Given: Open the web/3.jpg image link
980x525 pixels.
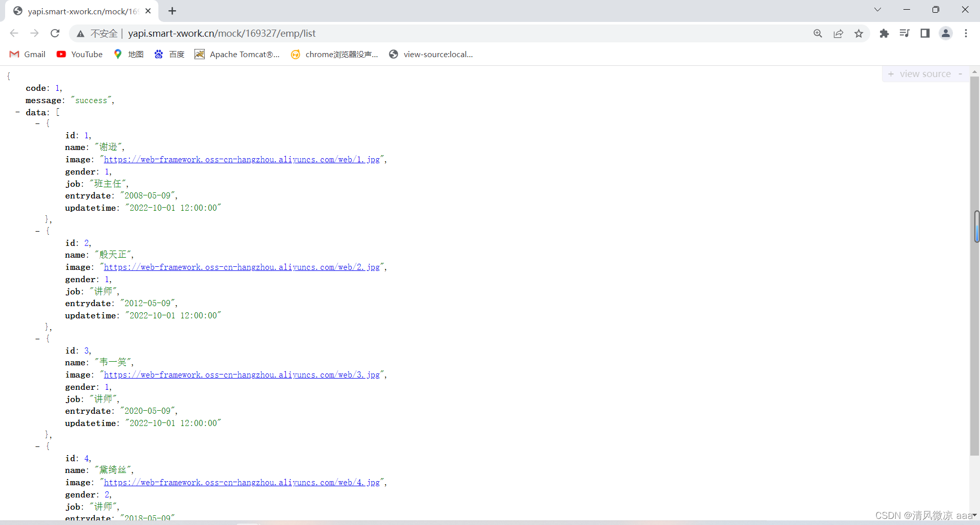Looking at the screenshot, I should [x=242, y=375].
